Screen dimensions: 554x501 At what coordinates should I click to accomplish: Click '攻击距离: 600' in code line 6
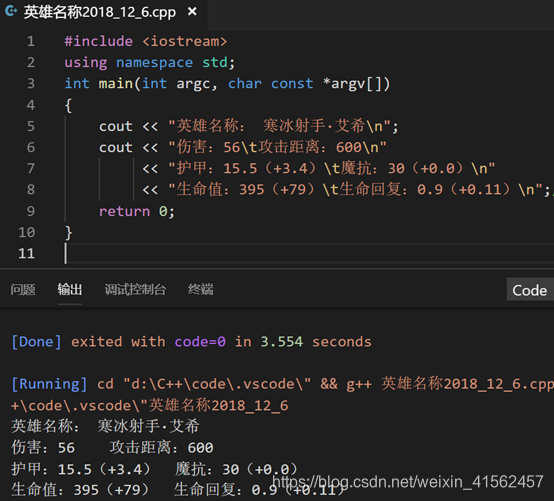[x=310, y=147]
